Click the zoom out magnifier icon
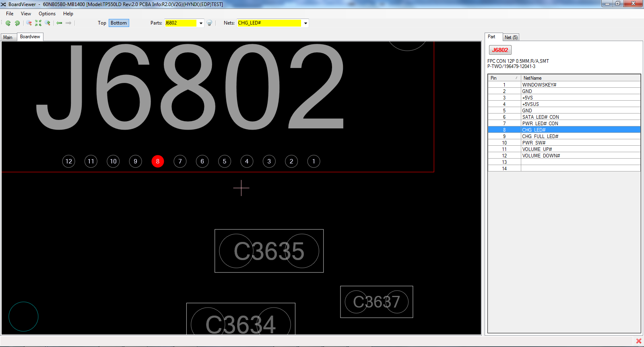This screenshot has width=644, height=347. pyautogui.click(x=29, y=23)
